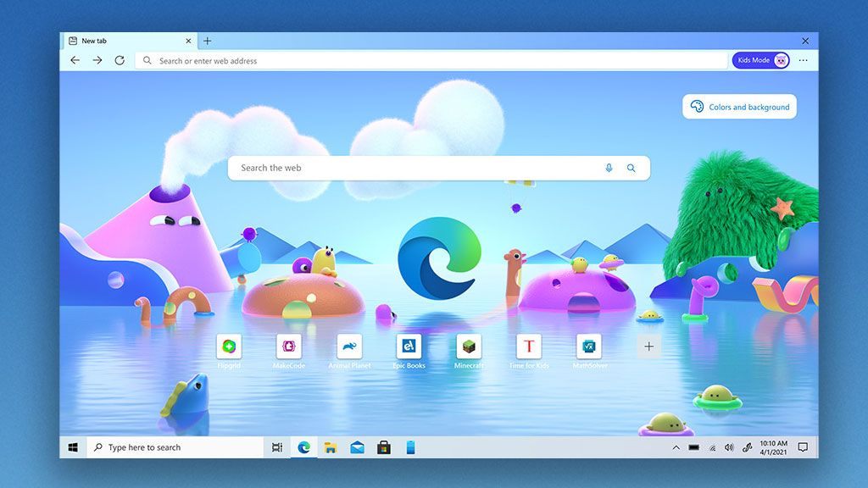Viewport: 868px width, 488px height.
Task: Open Task View on the taskbar
Action: coord(277,447)
